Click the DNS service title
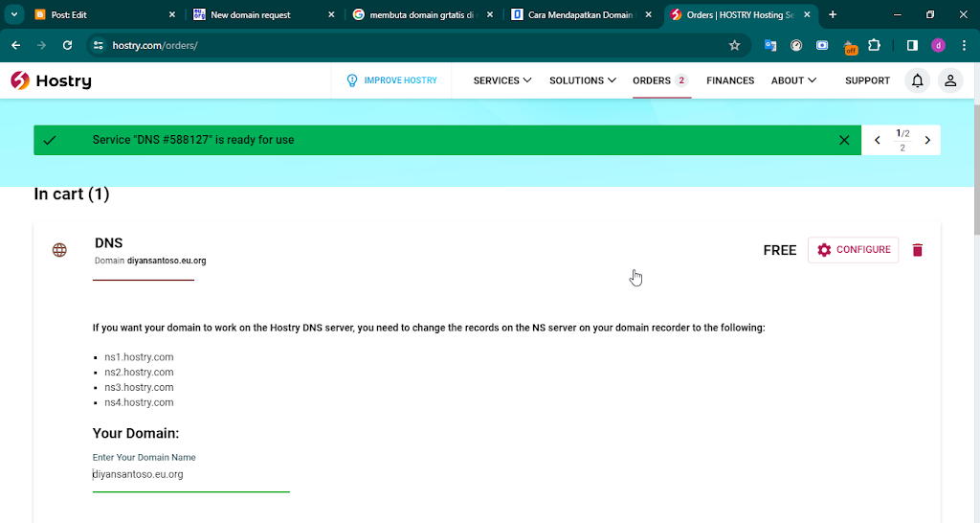The image size is (980, 523). 109,242
